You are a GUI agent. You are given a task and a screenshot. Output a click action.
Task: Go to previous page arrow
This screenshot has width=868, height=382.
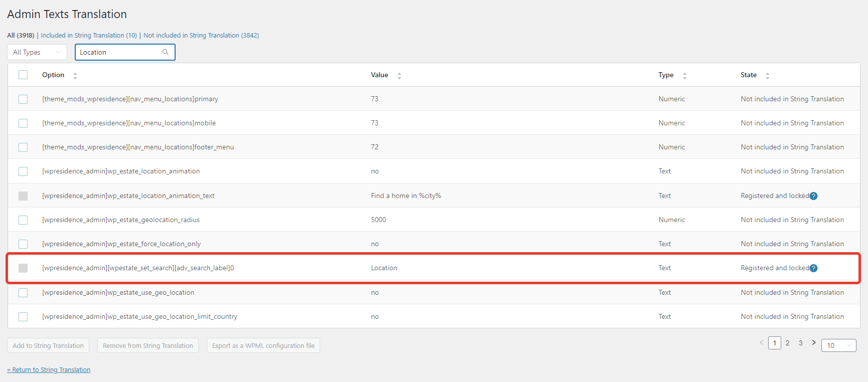(762, 343)
